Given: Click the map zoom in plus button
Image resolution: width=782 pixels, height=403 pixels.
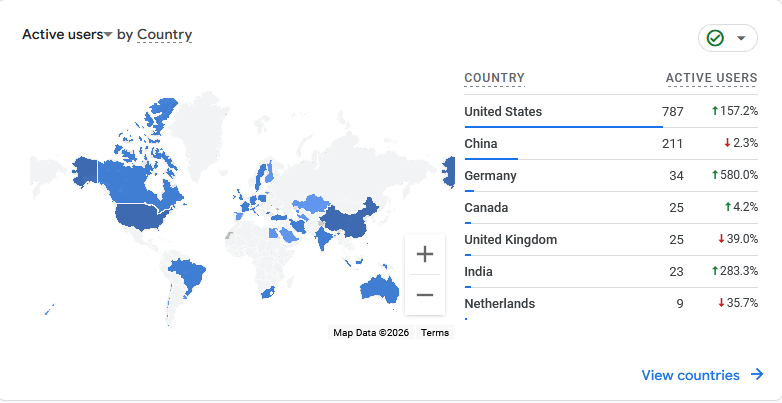Looking at the screenshot, I should 425,254.
